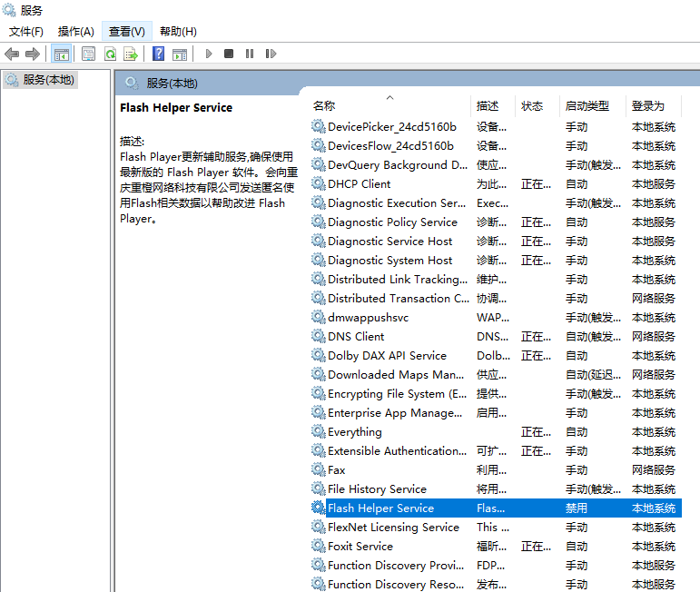Click gear icon of DNS Client
Viewport: 700px width, 592px height.
point(319,336)
